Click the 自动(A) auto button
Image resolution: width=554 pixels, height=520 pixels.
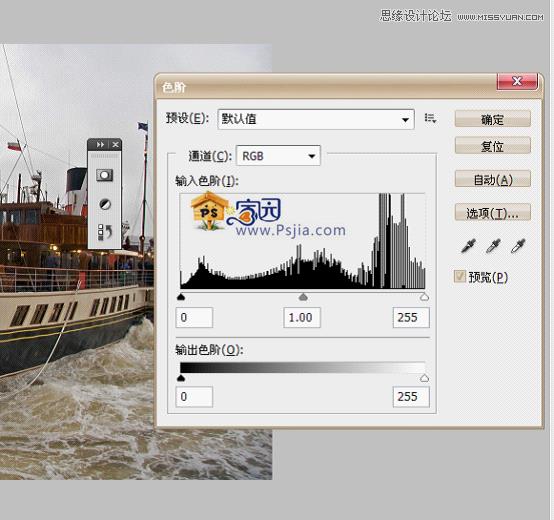(493, 179)
